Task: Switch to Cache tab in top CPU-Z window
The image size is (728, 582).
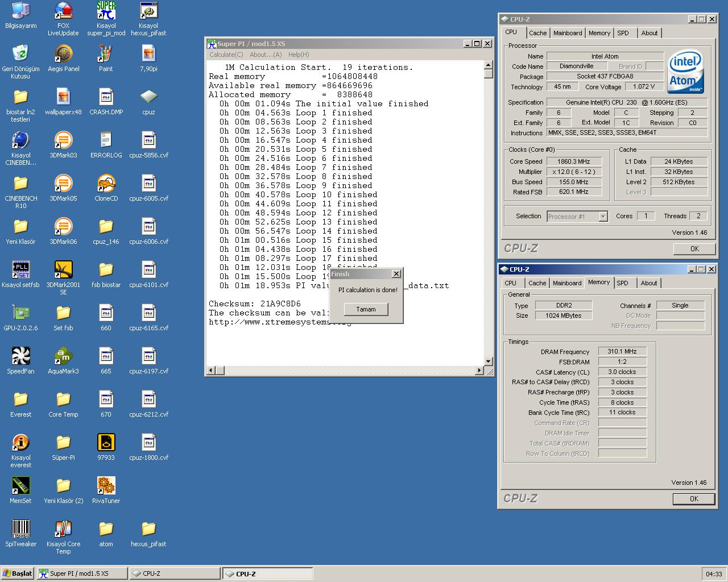Action: (x=537, y=33)
